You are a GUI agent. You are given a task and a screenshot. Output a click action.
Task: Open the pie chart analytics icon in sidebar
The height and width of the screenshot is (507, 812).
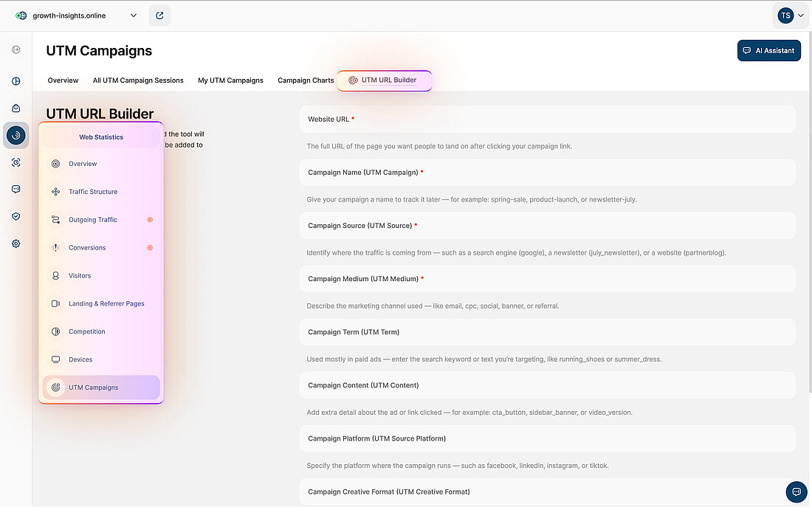click(16, 81)
